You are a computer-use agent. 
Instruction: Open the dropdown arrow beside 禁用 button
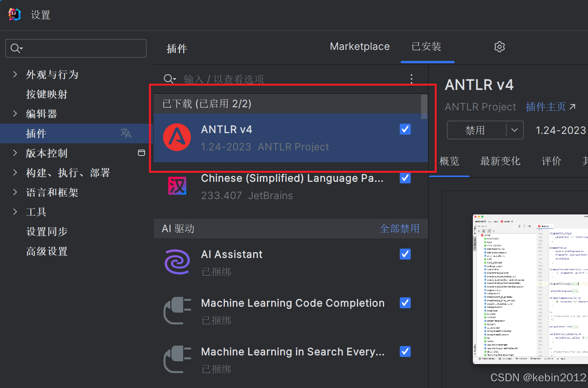514,130
